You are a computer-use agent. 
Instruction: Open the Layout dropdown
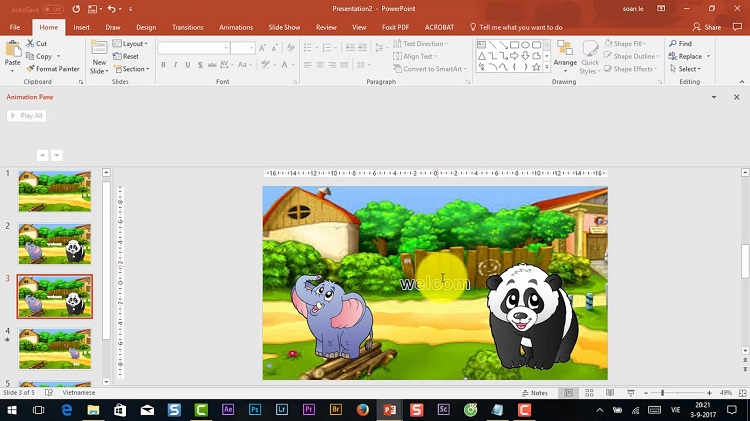[x=130, y=44]
